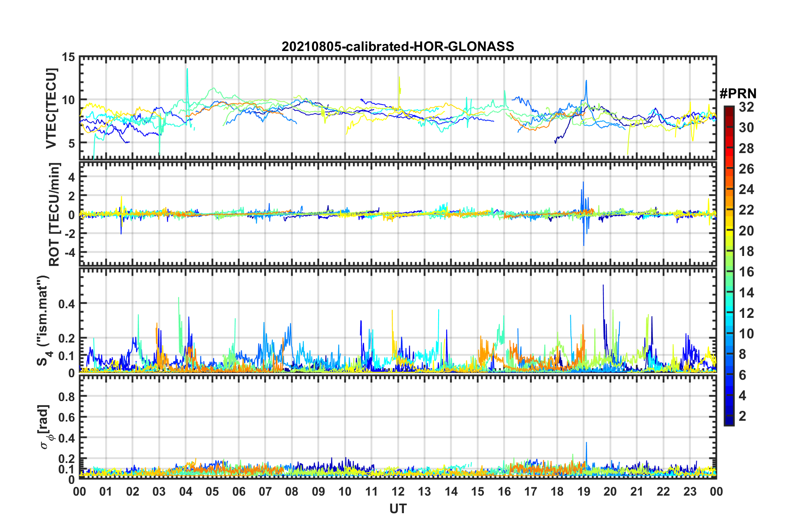Click the sigma phi [rad] axis label

[x=44, y=427]
